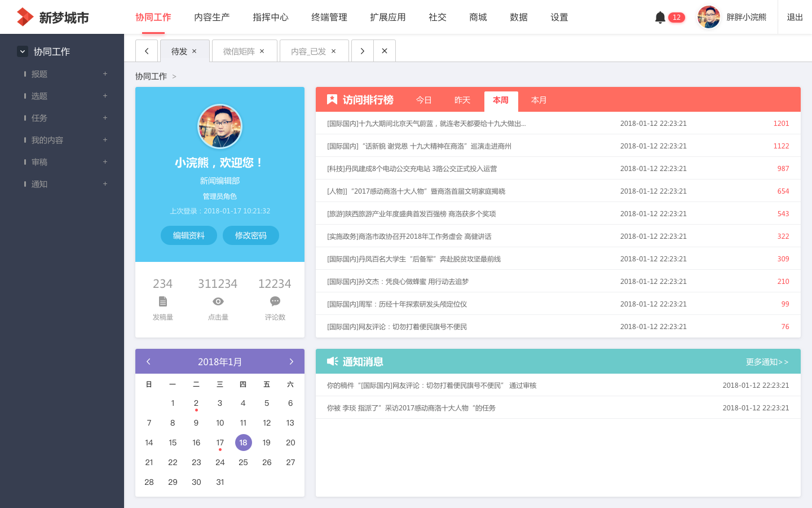Open the 指挥中心 top menu
The image size is (812, 508).
click(x=271, y=17)
